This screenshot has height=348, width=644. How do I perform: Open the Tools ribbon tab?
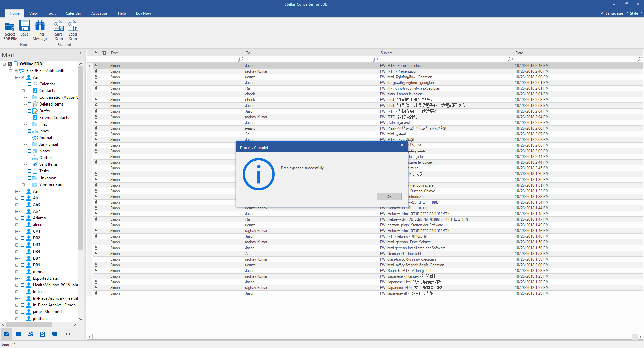click(51, 13)
